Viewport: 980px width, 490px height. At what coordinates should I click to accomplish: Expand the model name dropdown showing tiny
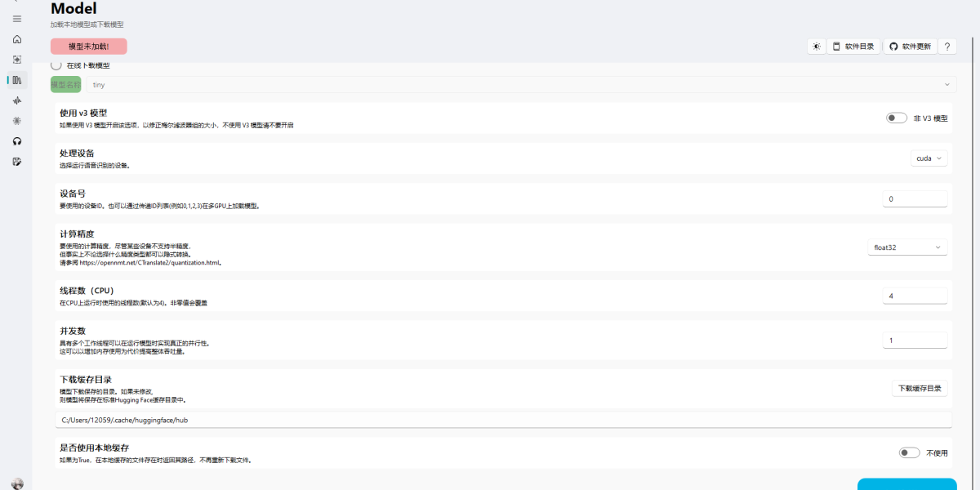tap(521, 85)
